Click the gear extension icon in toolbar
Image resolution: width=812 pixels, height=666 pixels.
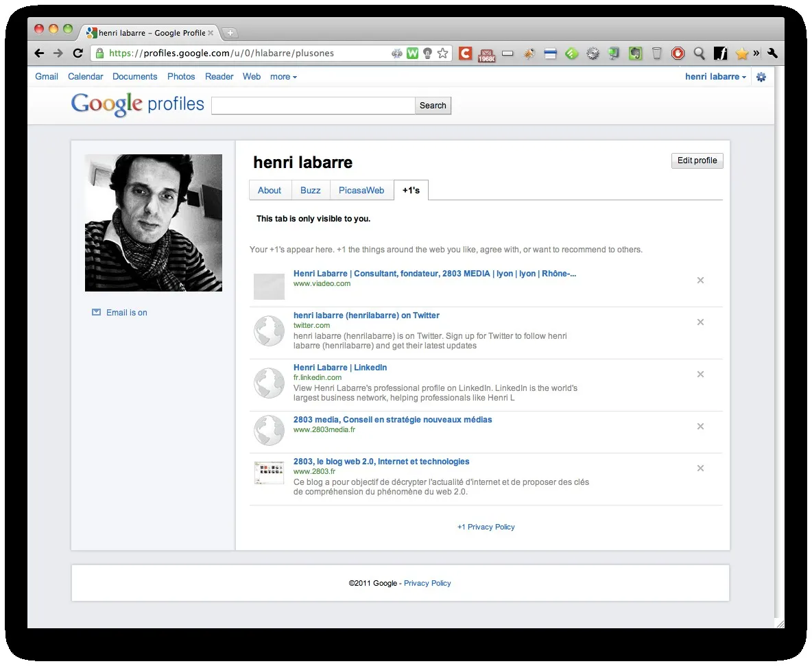pyautogui.click(x=593, y=53)
